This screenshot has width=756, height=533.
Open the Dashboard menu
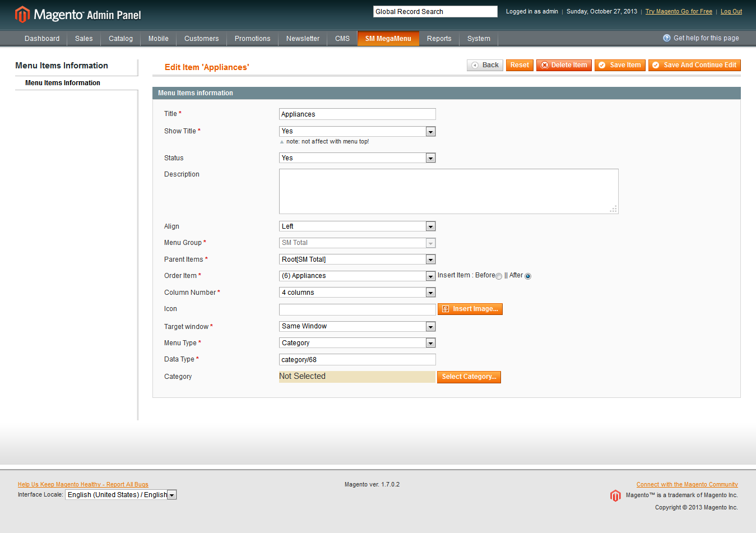pyautogui.click(x=42, y=39)
